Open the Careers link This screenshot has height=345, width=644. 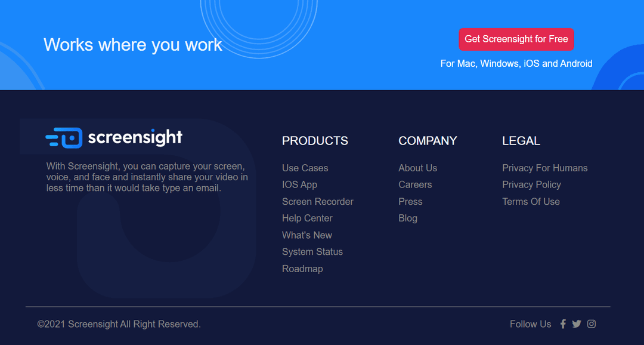tap(415, 184)
